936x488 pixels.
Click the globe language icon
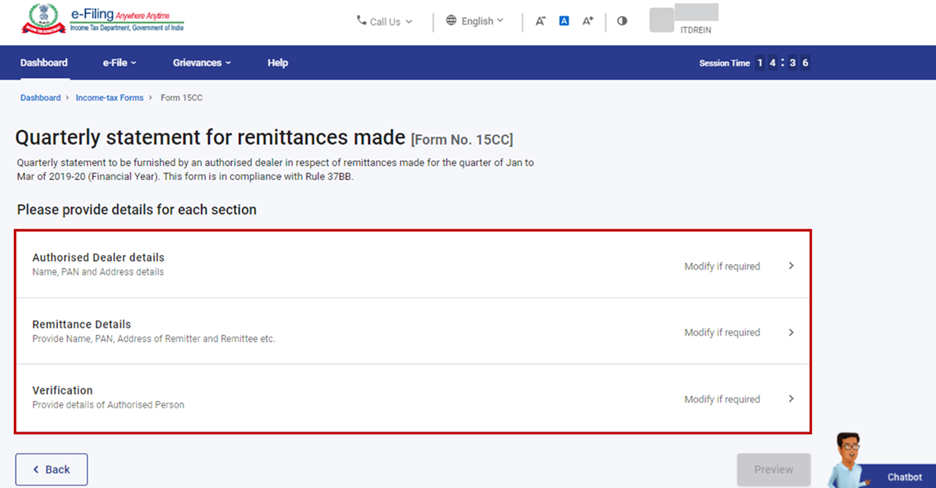451,21
